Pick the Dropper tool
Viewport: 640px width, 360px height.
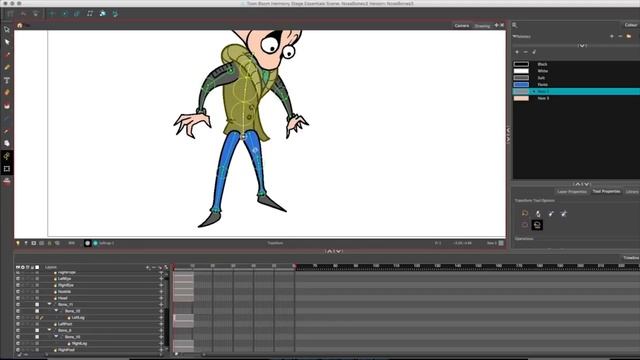pyautogui.click(x=7, y=131)
